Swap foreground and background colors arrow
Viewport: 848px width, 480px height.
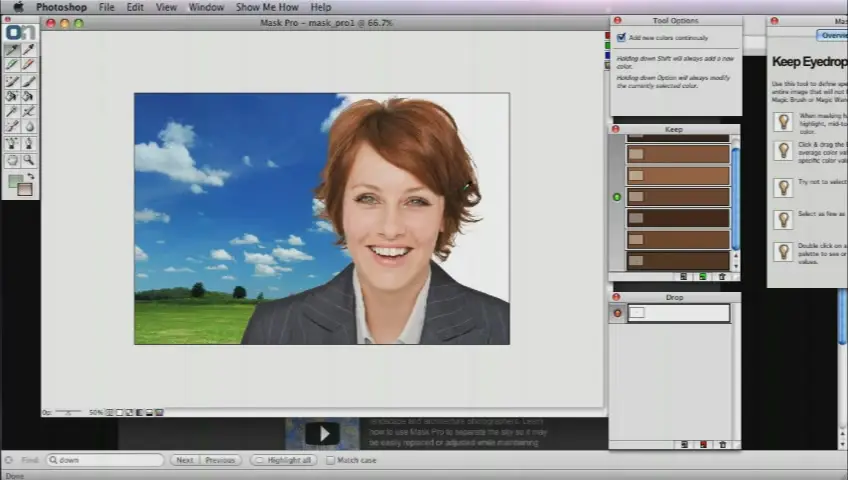(x=31, y=176)
